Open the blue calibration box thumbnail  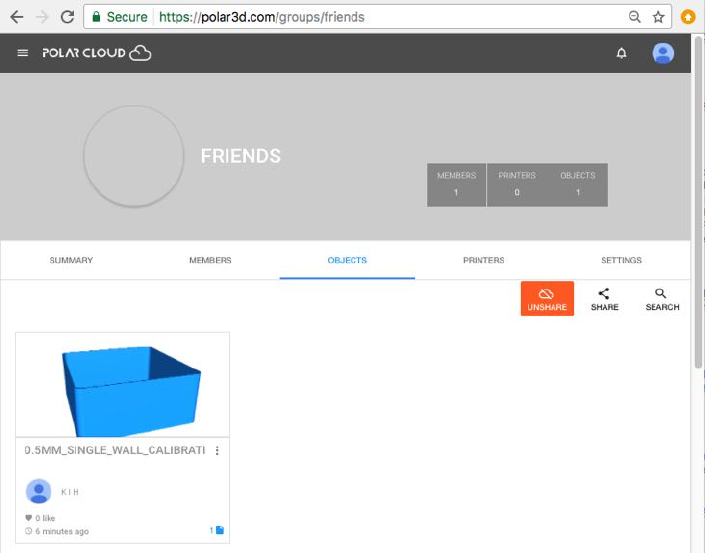[x=123, y=385]
